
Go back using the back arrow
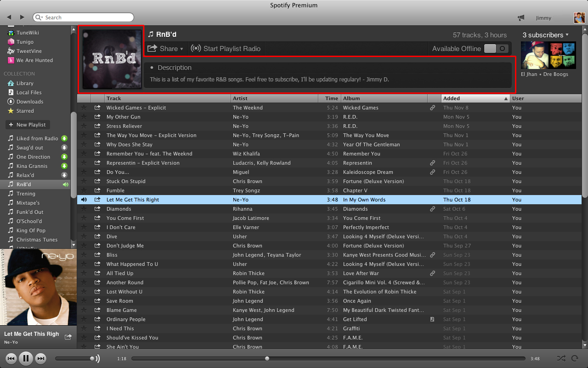(x=9, y=17)
